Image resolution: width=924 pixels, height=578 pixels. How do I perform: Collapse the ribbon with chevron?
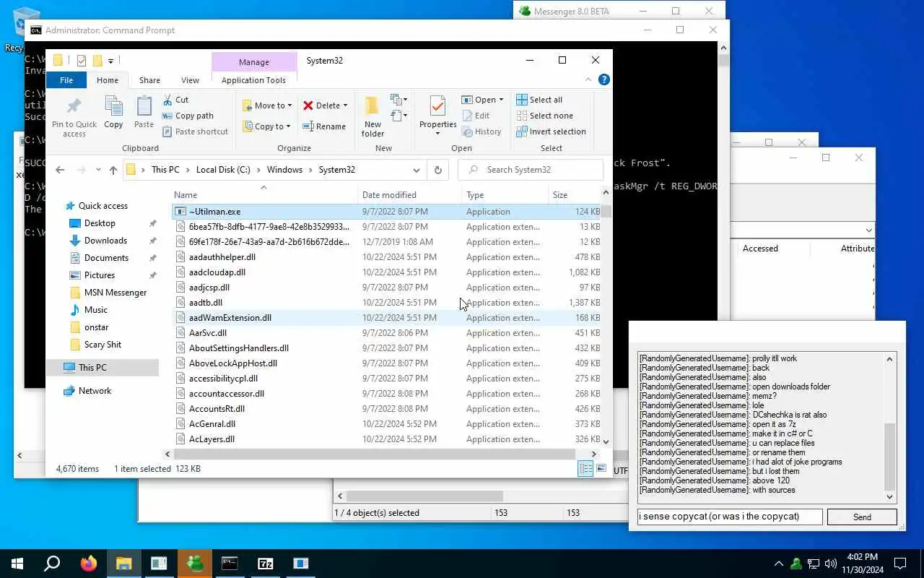589,79
